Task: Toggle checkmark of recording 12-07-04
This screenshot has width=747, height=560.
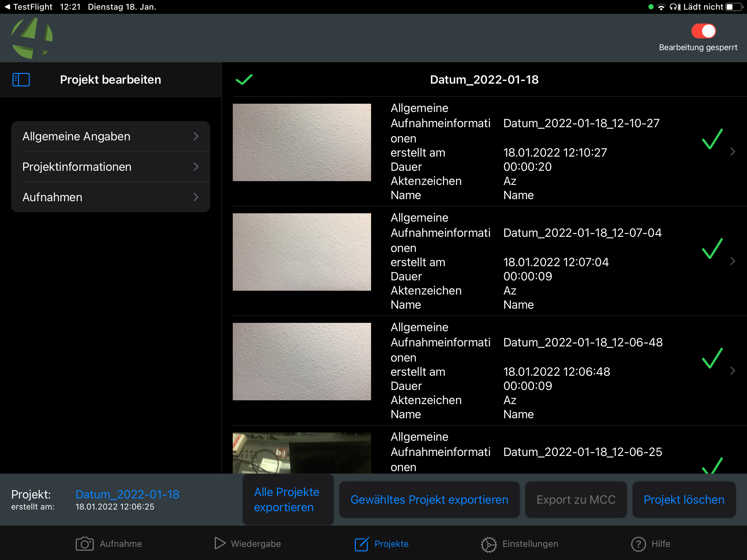Action: pos(712,249)
